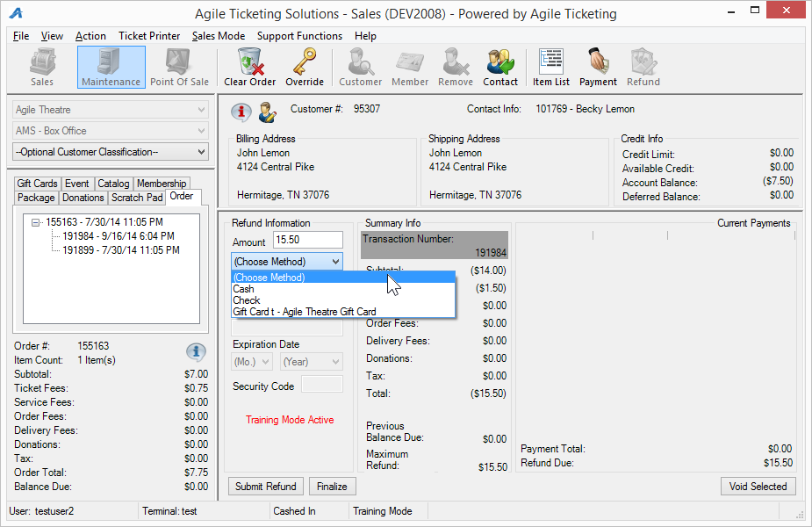This screenshot has width=812, height=527.
Task: Click the Payment hand icon
Action: [x=598, y=67]
